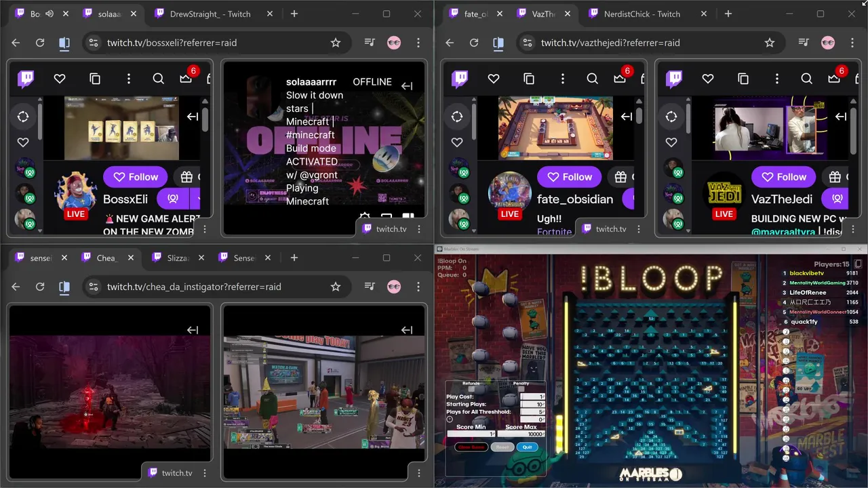Open Browse icon in fate_obsidian pane header
The image size is (868, 488).
pos(529,79)
